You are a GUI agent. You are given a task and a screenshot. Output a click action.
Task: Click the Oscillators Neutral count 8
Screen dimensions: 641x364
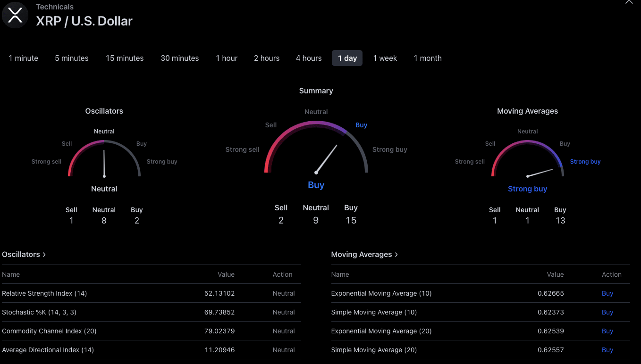(104, 221)
